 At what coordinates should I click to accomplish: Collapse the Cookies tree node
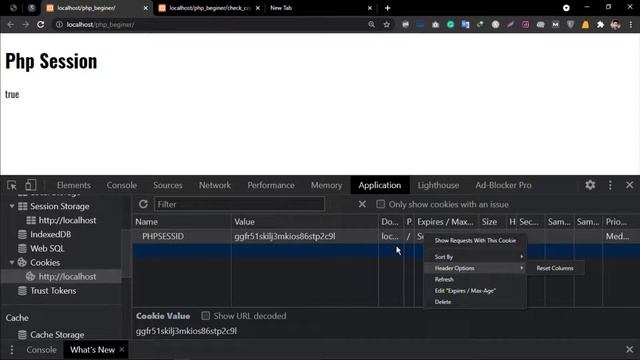(x=12, y=262)
